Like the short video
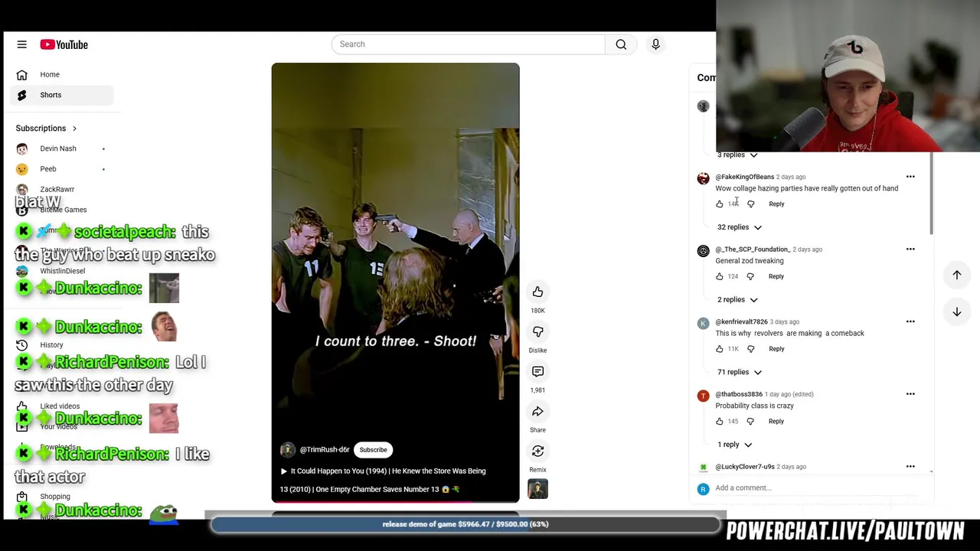980x551 pixels. (537, 292)
